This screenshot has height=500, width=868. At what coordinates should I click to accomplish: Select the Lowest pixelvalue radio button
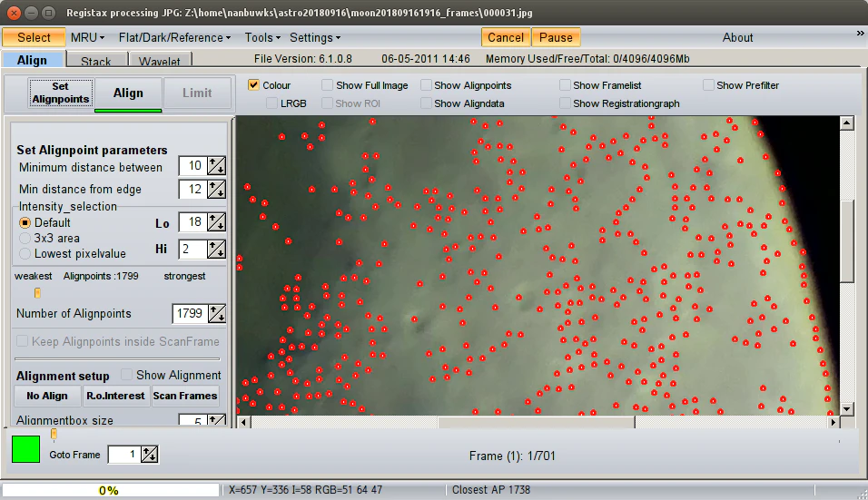click(x=25, y=253)
